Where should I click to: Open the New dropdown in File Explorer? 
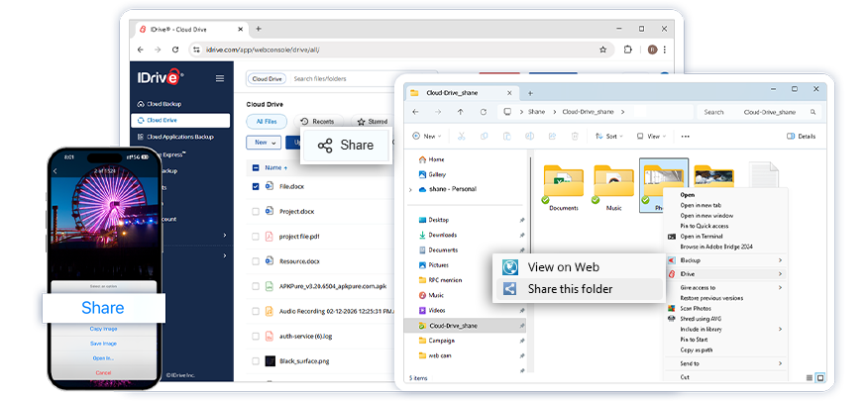click(427, 136)
